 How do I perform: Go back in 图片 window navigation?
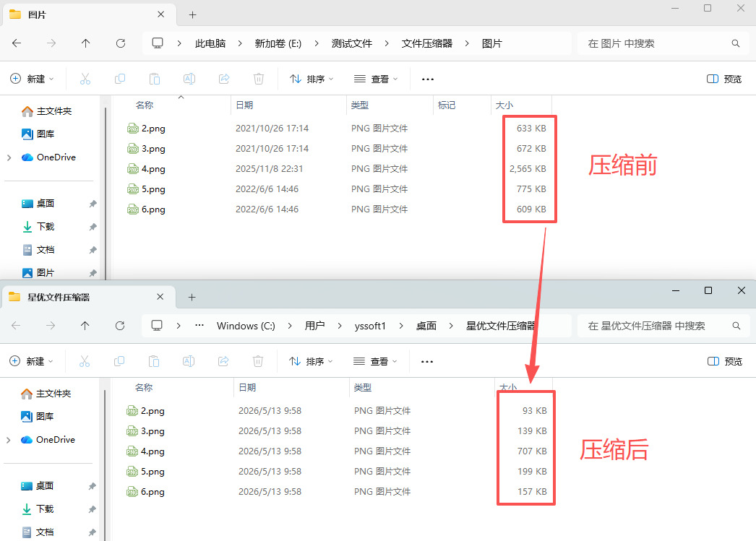click(17, 43)
